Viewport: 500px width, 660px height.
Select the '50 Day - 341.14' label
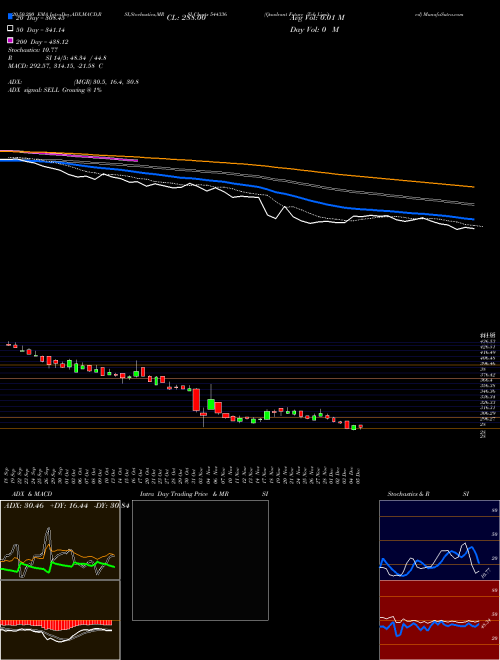(x=40, y=30)
